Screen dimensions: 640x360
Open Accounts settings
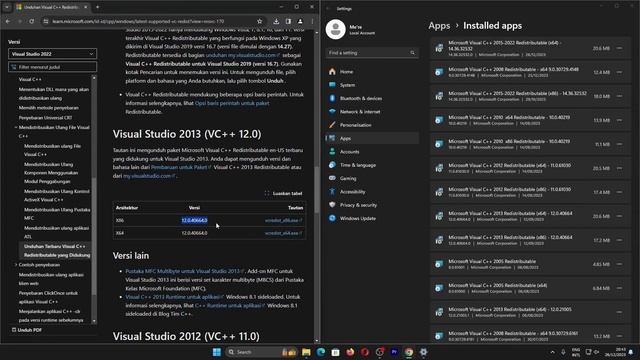tap(372, 152)
